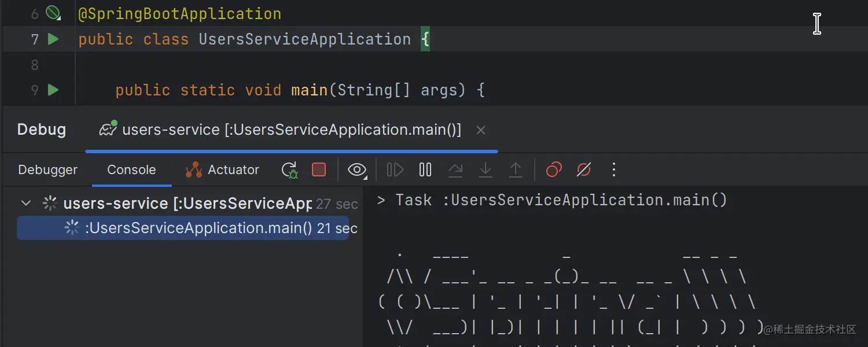This screenshot has height=347, width=868.
Task: Click the Spring bean gutter icon on line 6
Action: coord(53,13)
